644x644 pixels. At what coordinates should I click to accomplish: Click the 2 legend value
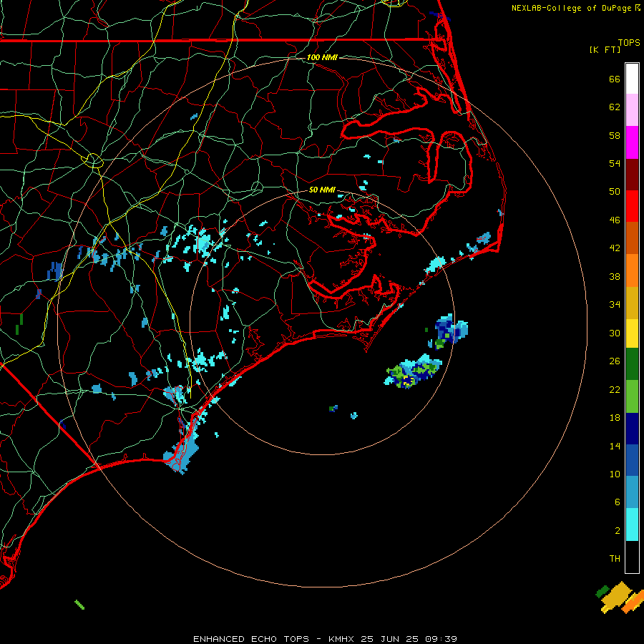[x=618, y=531]
